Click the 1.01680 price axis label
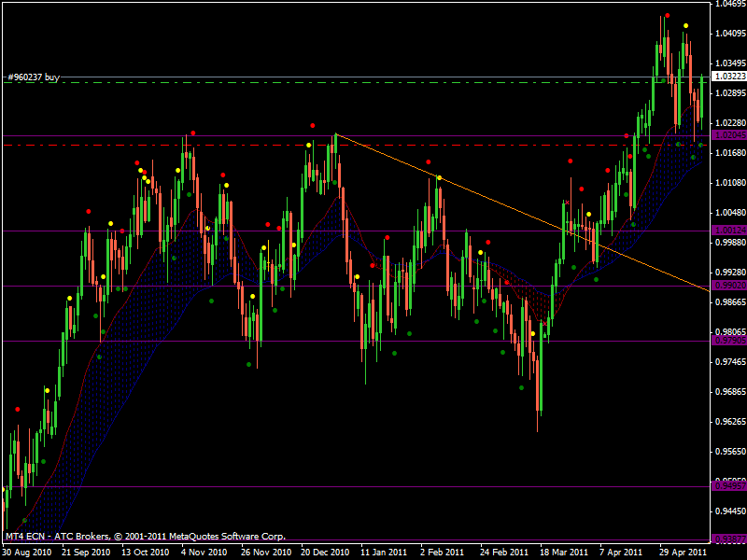The height and width of the screenshot is (560, 747). coord(730,153)
